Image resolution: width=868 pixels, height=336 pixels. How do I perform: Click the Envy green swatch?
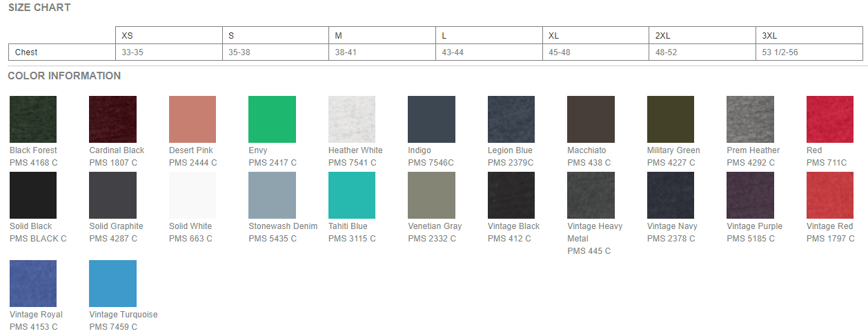[272, 119]
